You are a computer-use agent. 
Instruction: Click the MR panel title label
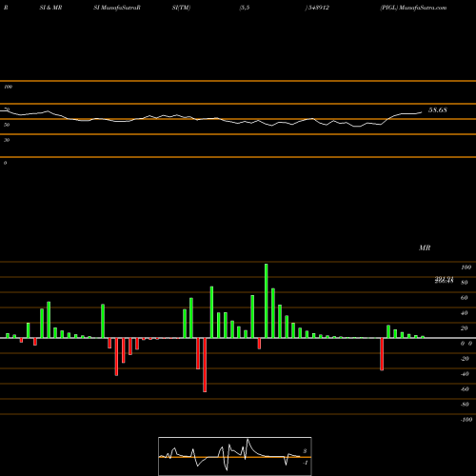[425, 248]
